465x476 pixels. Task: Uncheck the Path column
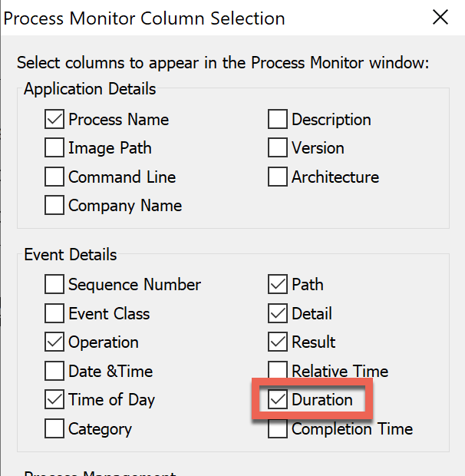point(278,284)
